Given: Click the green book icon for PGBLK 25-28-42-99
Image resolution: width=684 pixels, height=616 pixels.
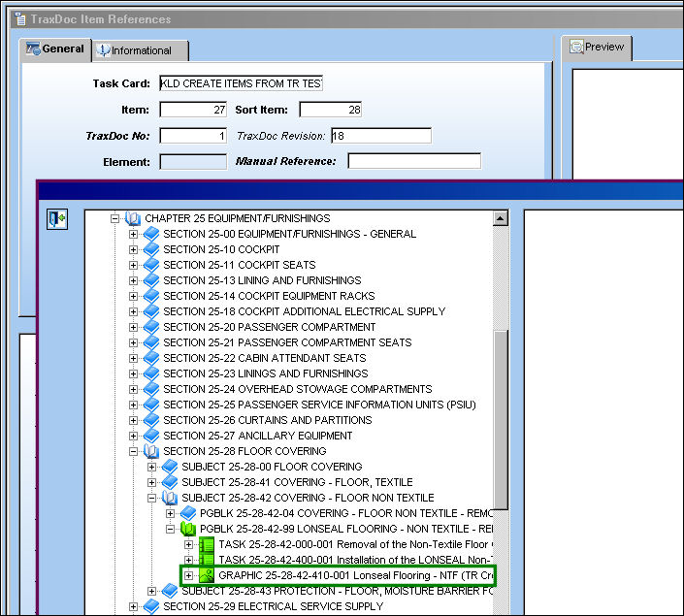Looking at the screenshot, I should (188, 529).
